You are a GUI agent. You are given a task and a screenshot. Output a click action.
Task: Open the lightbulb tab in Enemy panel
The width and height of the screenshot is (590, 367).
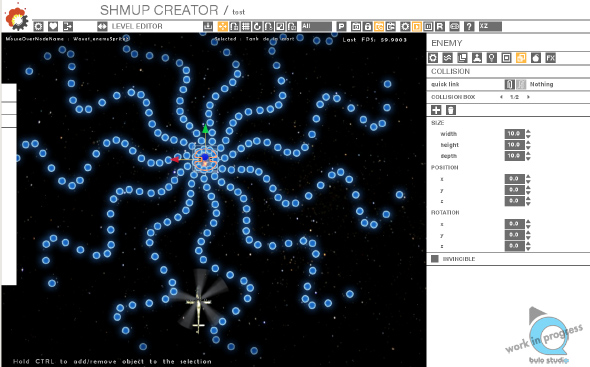[x=491, y=58]
